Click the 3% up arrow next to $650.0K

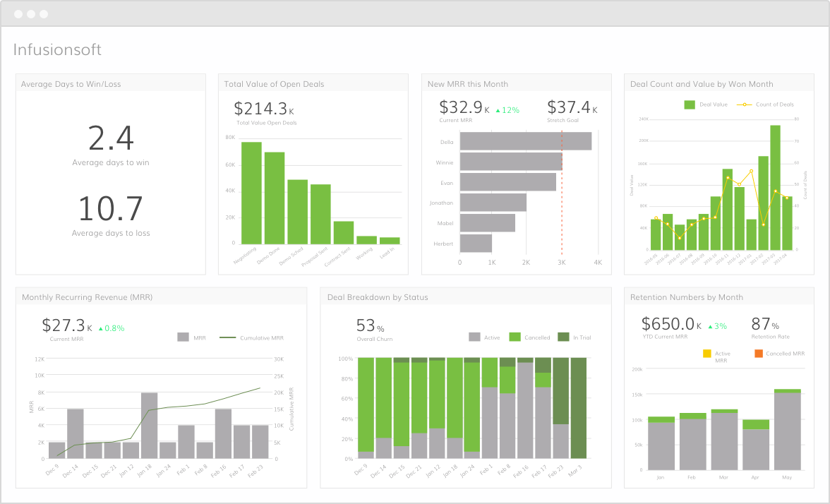click(x=717, y=326)
